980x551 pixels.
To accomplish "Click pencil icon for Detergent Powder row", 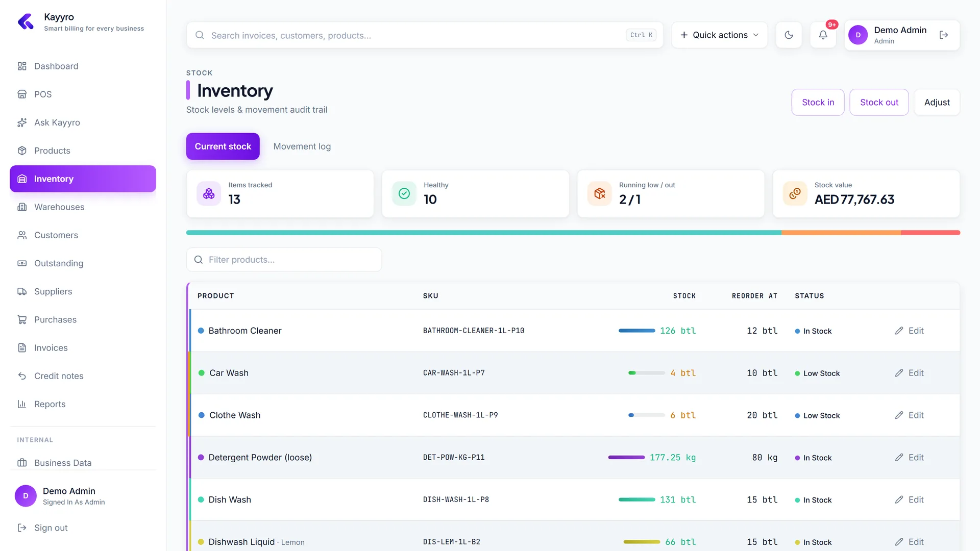I will click(899, 458).
